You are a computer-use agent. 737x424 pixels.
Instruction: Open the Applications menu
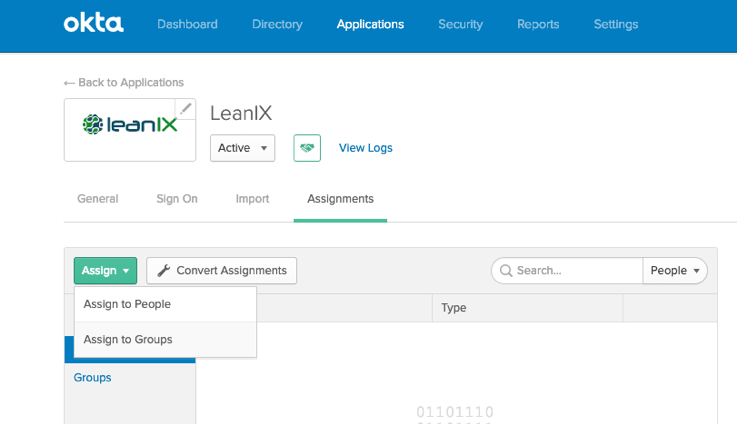coord(370,24)
